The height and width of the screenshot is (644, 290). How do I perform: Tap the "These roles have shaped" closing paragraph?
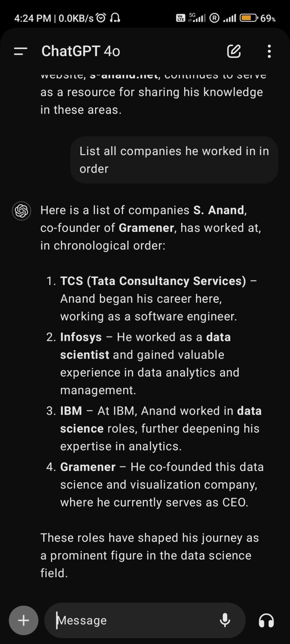[149, 555]
